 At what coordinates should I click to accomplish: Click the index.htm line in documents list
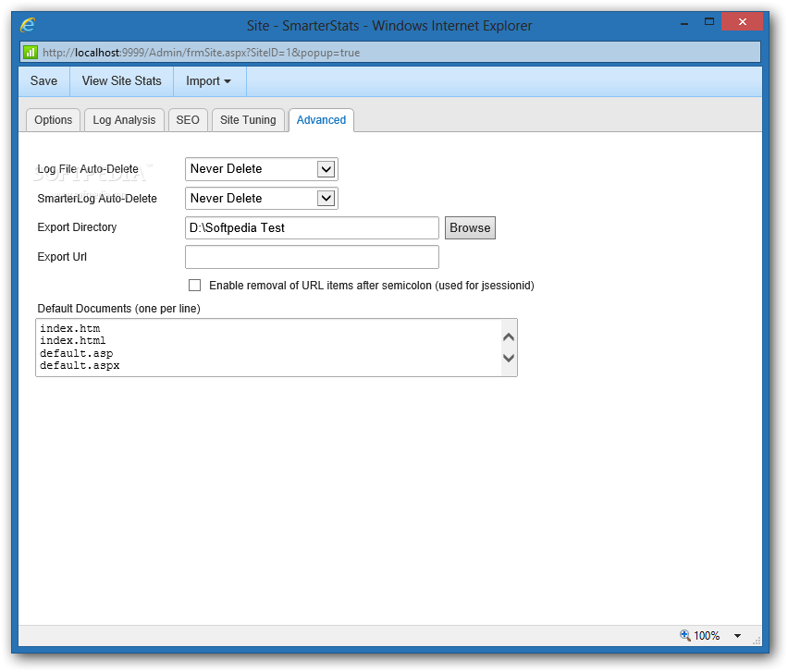[70, 328]
